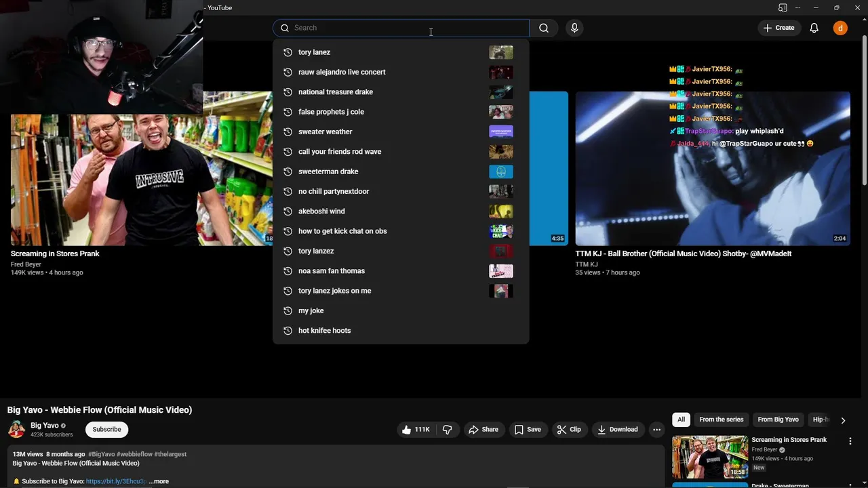Open Big Yavo channel name link

(45, 426)
